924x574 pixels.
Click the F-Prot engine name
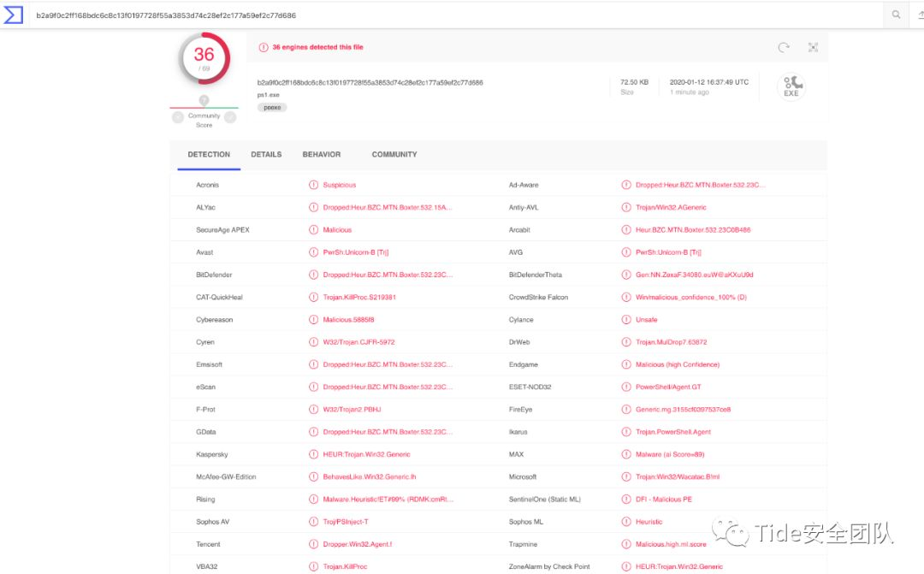tap(205, 410)
